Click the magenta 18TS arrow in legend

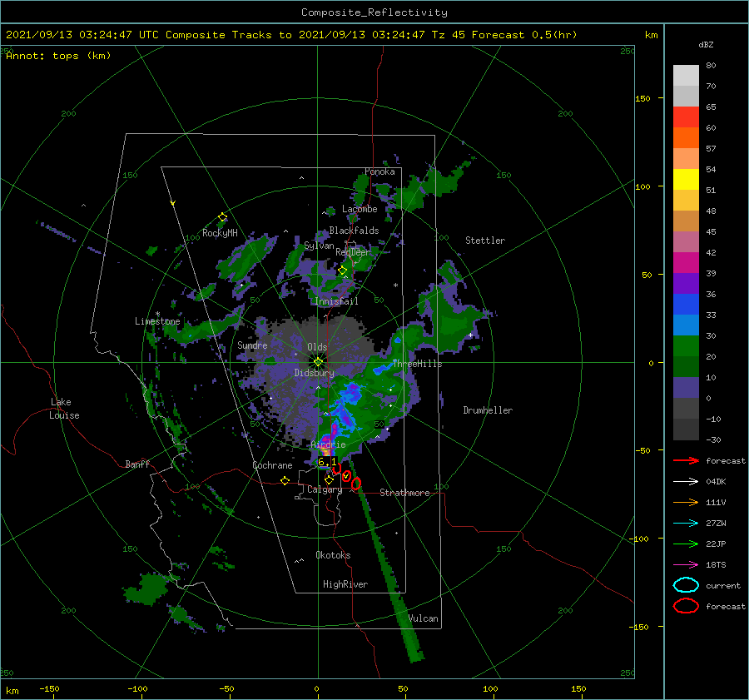click(686, 565)
